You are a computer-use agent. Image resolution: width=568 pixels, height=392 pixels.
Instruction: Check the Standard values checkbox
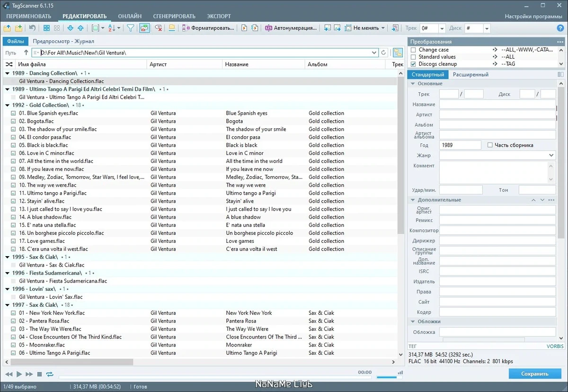coord(413,57)
